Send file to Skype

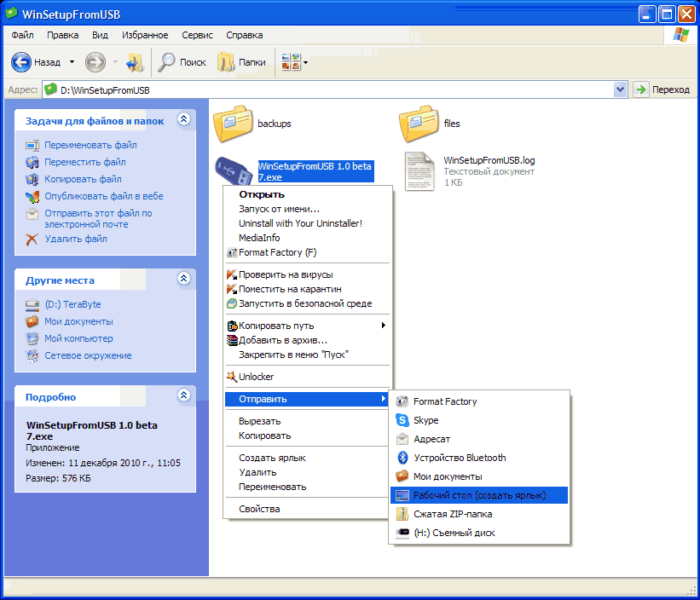click(x=425, y=420)
